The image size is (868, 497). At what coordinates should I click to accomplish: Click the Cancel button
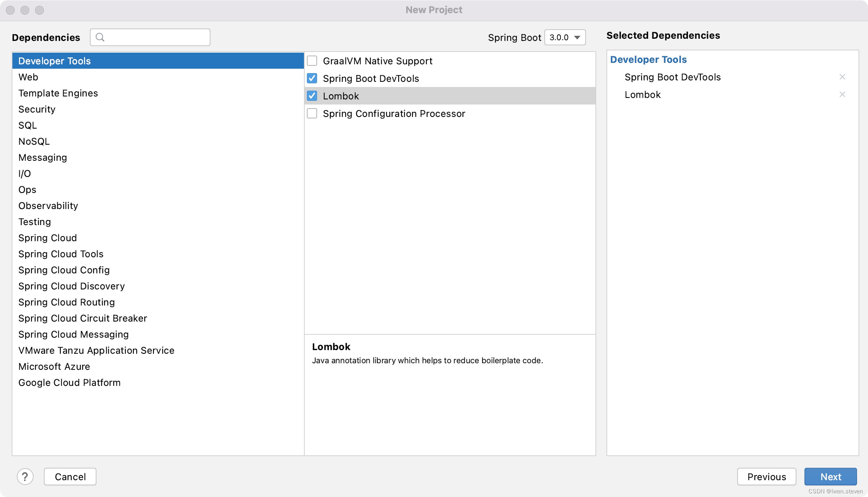(70, 477)
